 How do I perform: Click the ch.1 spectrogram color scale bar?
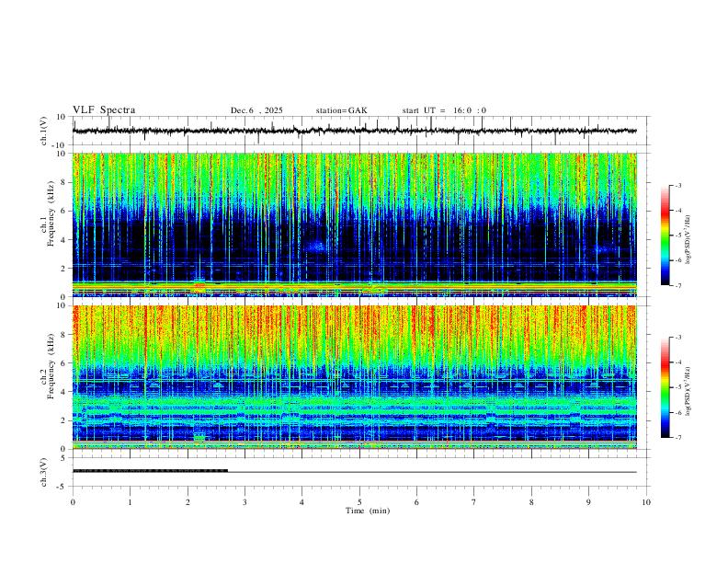[x=665, y=236]
